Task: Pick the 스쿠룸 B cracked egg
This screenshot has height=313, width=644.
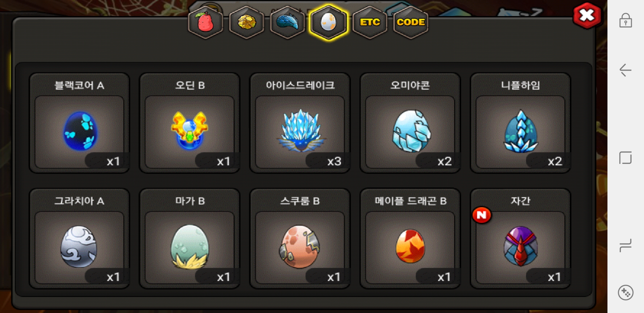Action: coord(300,239)
